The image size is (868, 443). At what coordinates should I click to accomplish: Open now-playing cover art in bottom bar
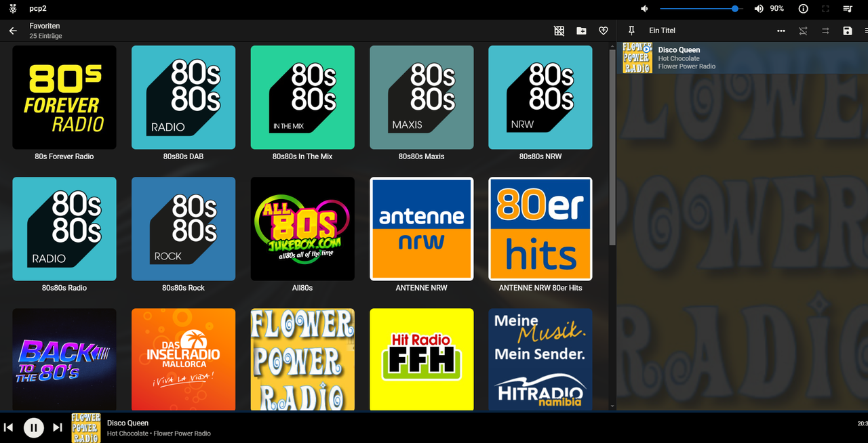[x=86, y=427]
